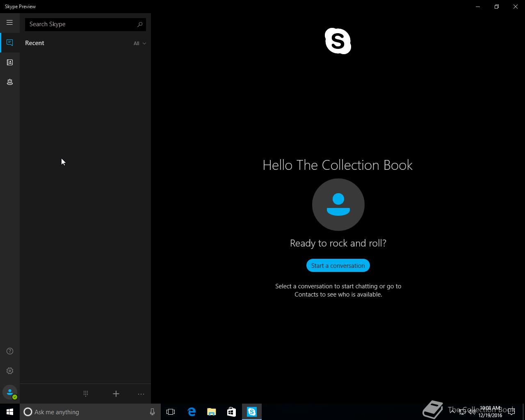Open the Windows Store taskbar icon
Screen dimensions: 525x420
pyautogui.click(x=231, y=412)
